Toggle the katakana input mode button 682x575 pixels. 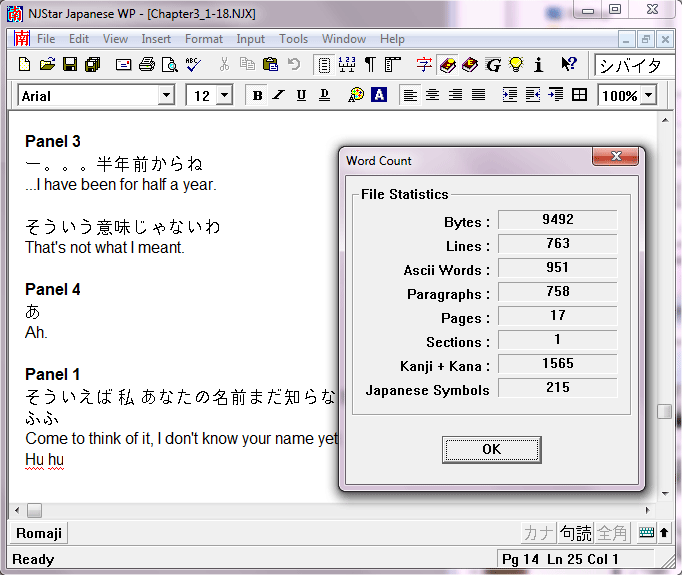tap(539, 533)
